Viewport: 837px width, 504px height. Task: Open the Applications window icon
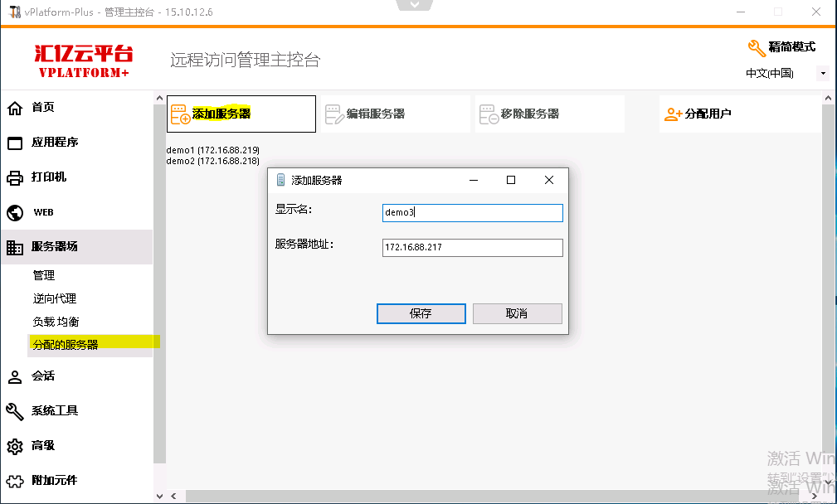15,143
